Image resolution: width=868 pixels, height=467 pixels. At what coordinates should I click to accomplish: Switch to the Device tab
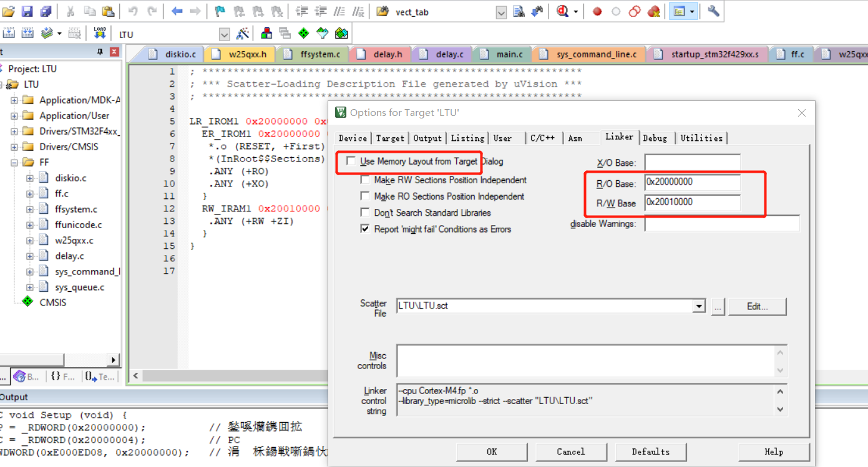point(353,138)
